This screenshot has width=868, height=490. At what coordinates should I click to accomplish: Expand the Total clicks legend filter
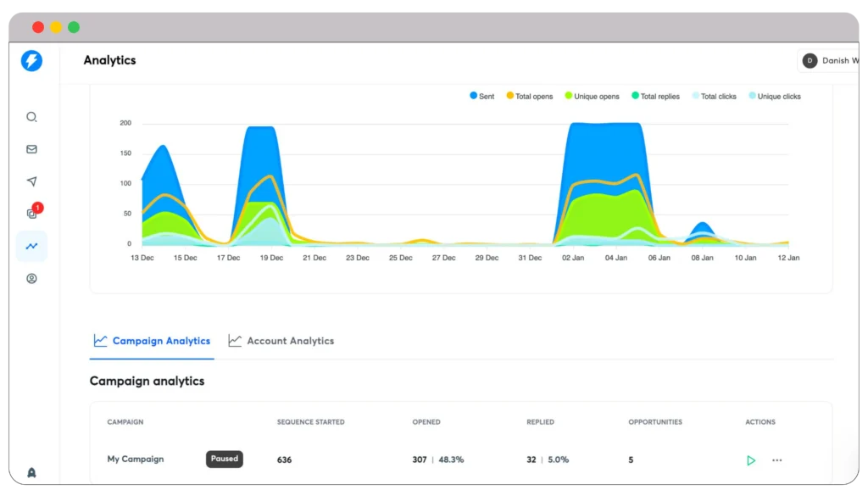pyautogui.click(x=713, y=96)
